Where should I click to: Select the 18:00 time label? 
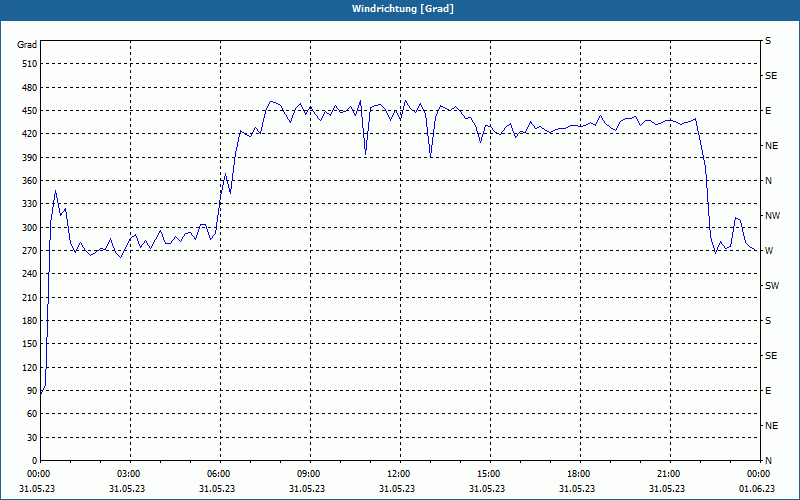pos(578,474)
